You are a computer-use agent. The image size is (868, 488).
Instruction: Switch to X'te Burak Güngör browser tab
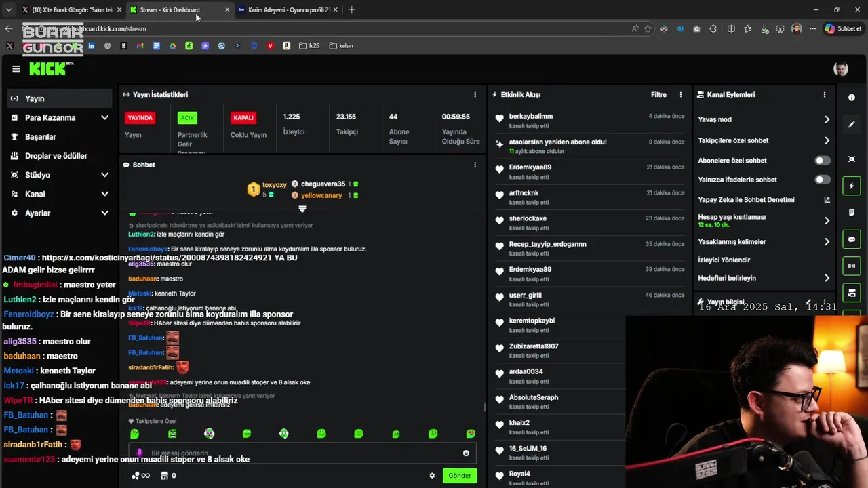(71, 9)
